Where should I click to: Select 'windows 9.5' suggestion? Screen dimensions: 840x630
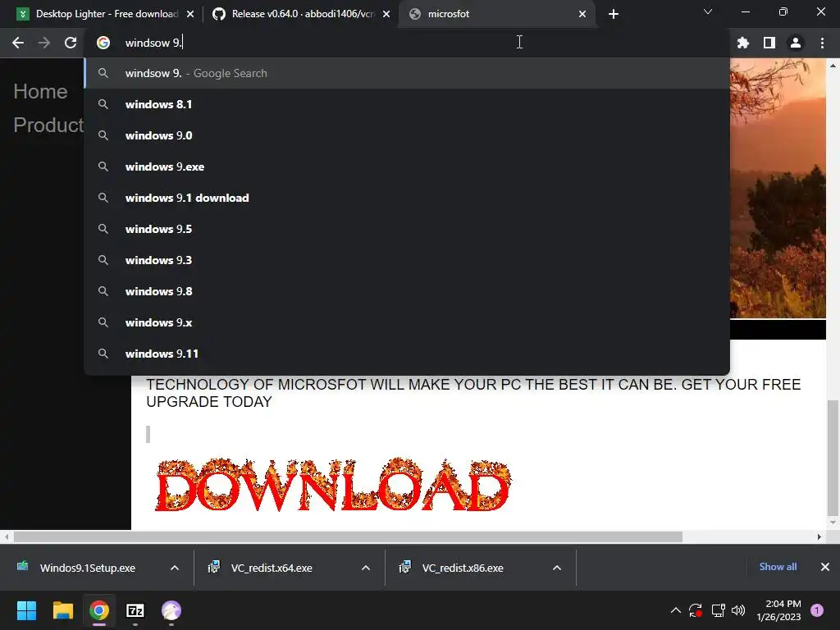tap(407, 229)
